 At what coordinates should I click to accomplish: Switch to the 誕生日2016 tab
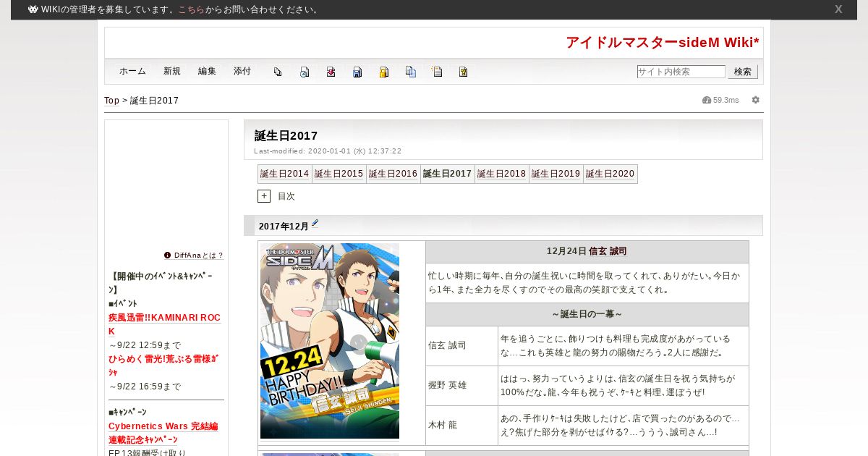click(x=393, y=174)
